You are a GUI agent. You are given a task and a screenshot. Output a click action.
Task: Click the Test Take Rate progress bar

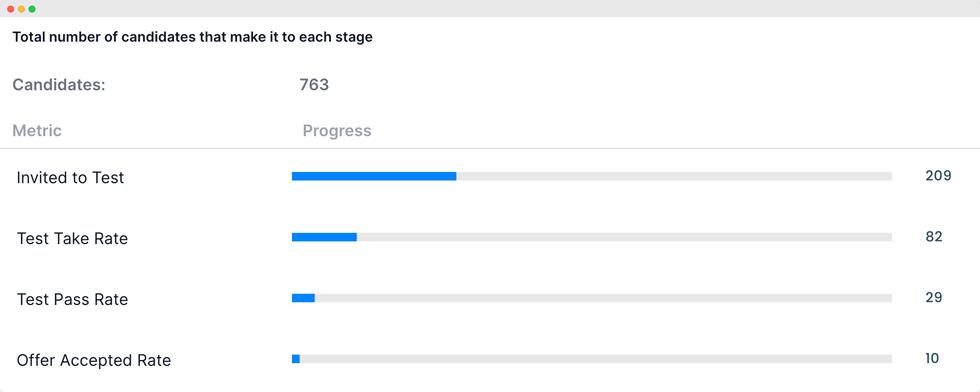pyautogui.click(x=591, y=237)
